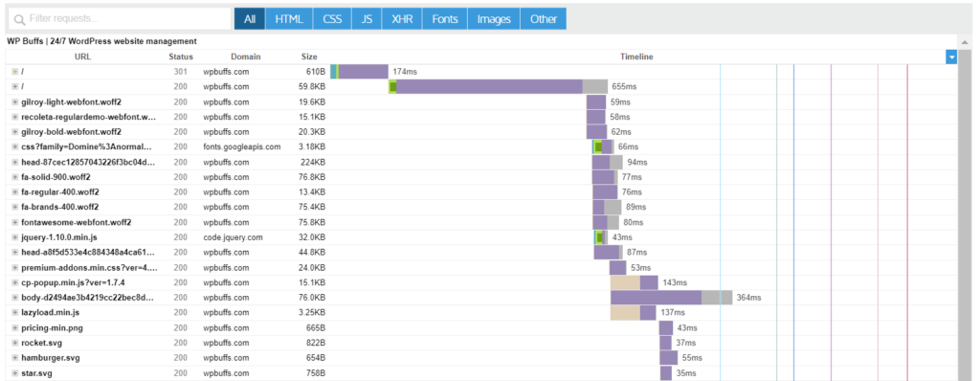Click the 655ms waterfall bar for root page

498,86
